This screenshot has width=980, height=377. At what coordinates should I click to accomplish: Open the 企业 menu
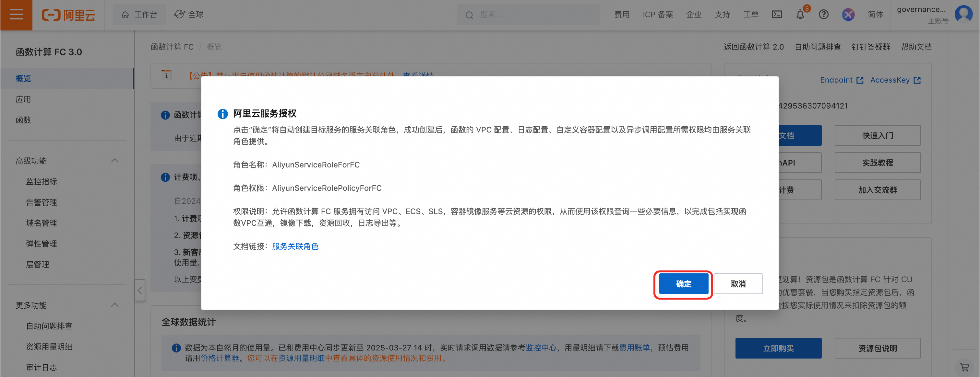(694, 15)
